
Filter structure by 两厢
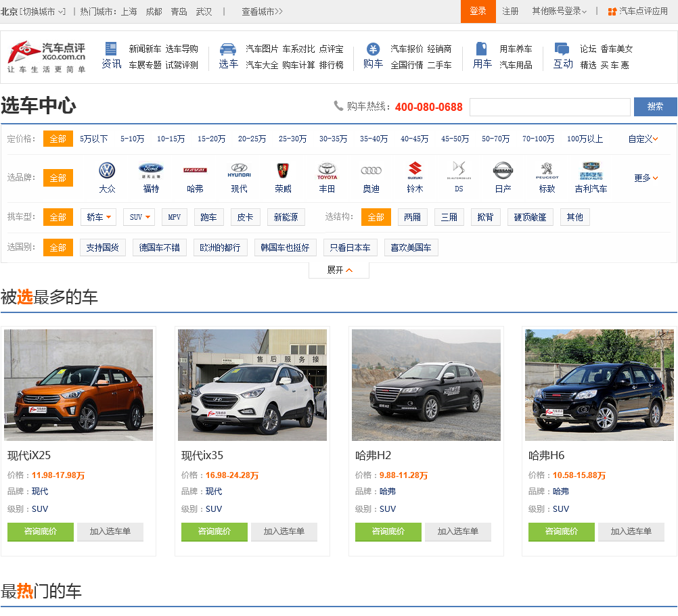tap(413, 217)
